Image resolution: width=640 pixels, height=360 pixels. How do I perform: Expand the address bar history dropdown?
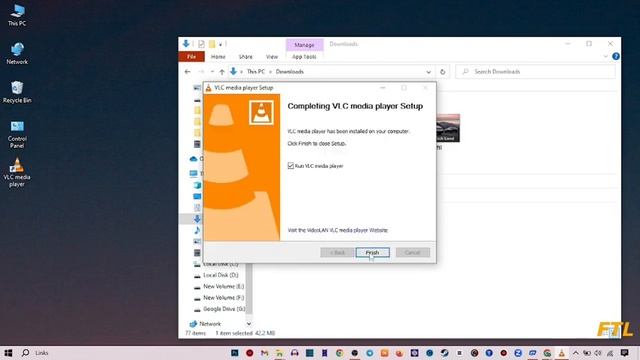point(428,72)
